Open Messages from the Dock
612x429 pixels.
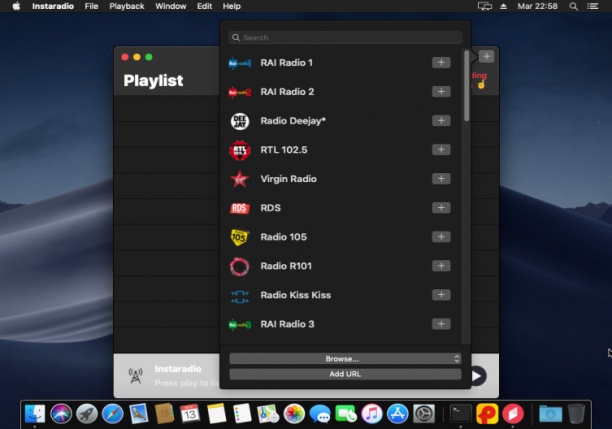point(320,414)
